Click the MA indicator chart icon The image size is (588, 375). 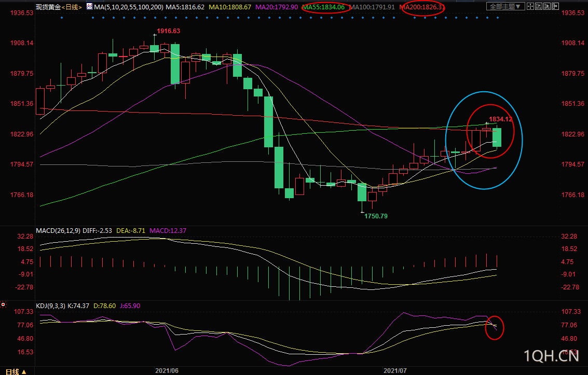click(89, 6)
